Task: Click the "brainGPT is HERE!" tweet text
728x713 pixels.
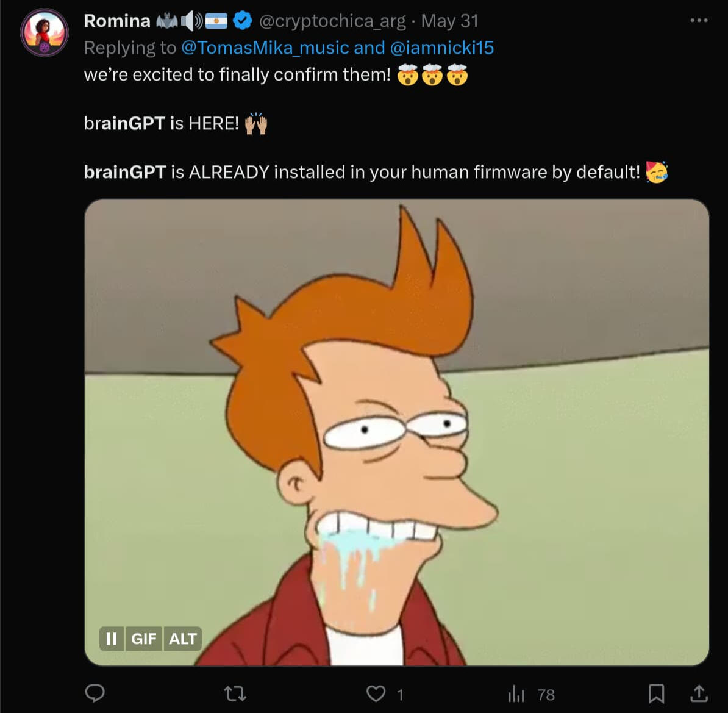Action: [162, 123]
